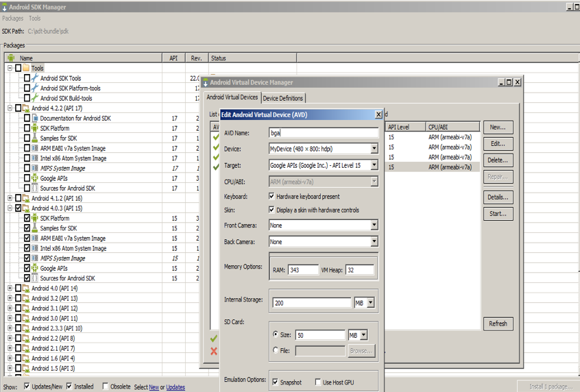Sort AVD list by CPU/ABI column header
This screenshot has height=392, width=580.
(452, 127)
